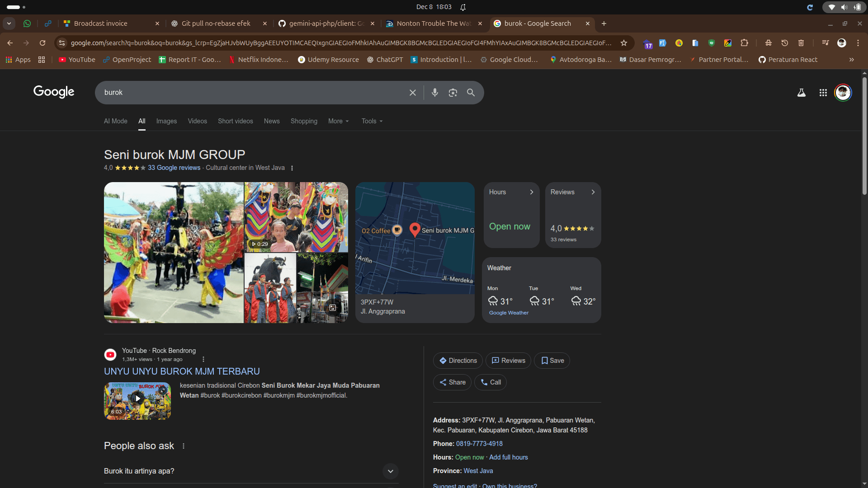Click the Share button
Viewport: 868px width, 488px height.
coord(453,382)
